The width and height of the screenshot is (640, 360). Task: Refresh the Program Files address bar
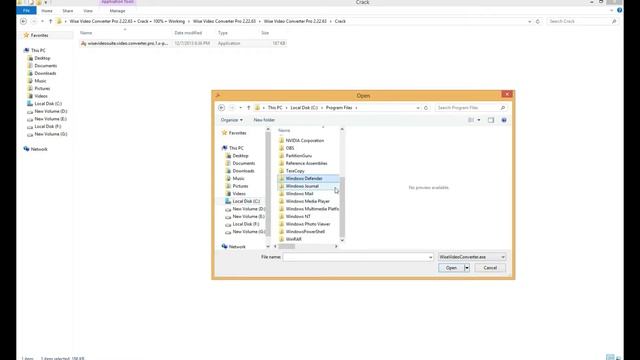[x=426, y=108]
